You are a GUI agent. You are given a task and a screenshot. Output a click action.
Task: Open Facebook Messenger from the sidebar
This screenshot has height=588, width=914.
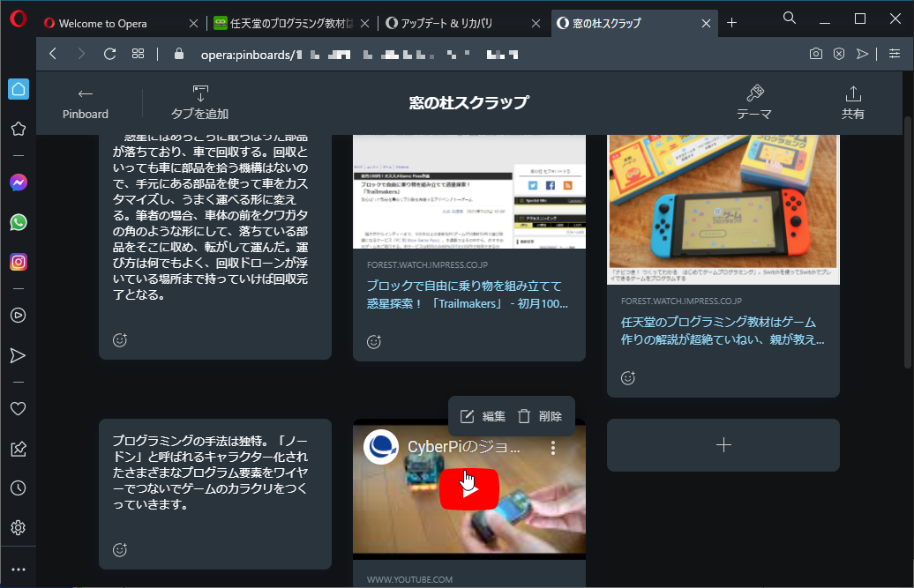(x=19, y=182)
